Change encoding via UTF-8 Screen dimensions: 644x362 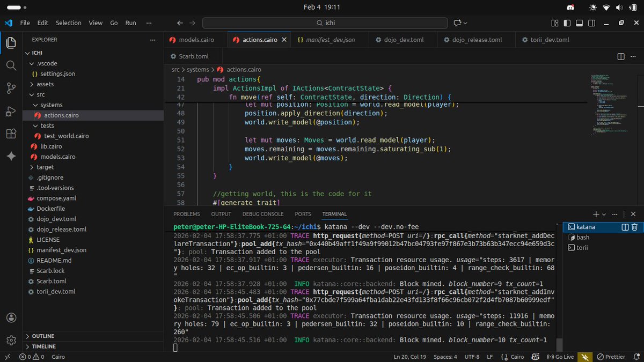point(472,357)
